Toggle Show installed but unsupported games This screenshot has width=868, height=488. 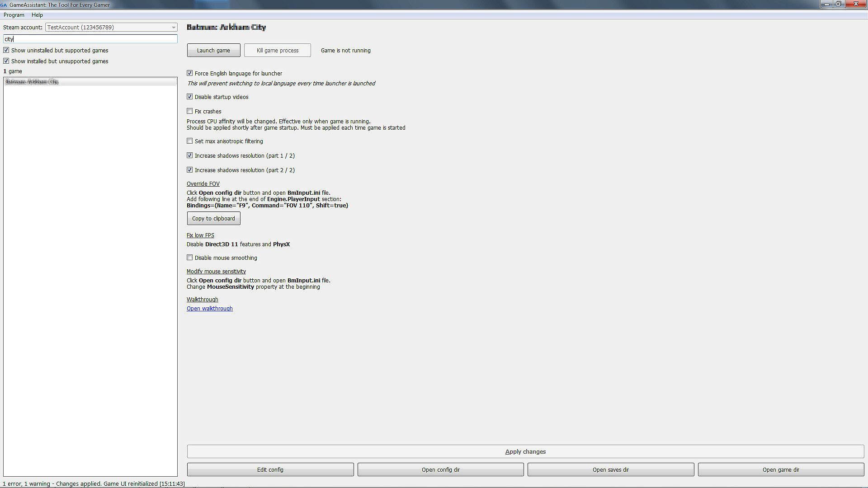6,61
